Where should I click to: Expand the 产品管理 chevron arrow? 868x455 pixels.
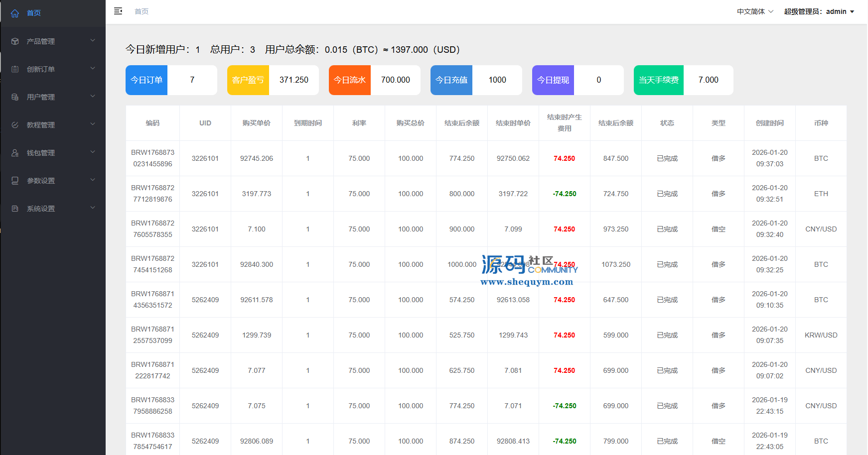[x=93, y=40]
